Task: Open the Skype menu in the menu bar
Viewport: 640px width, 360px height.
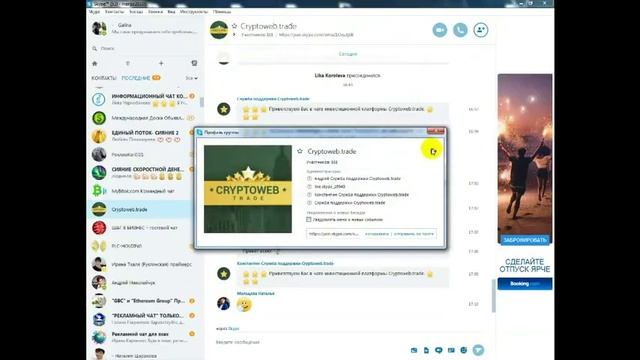Action: pos(94,12)
